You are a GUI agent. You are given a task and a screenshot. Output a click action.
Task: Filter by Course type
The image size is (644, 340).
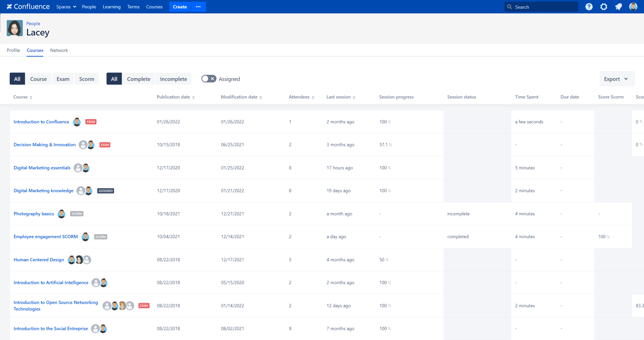(x=39, y=79)
